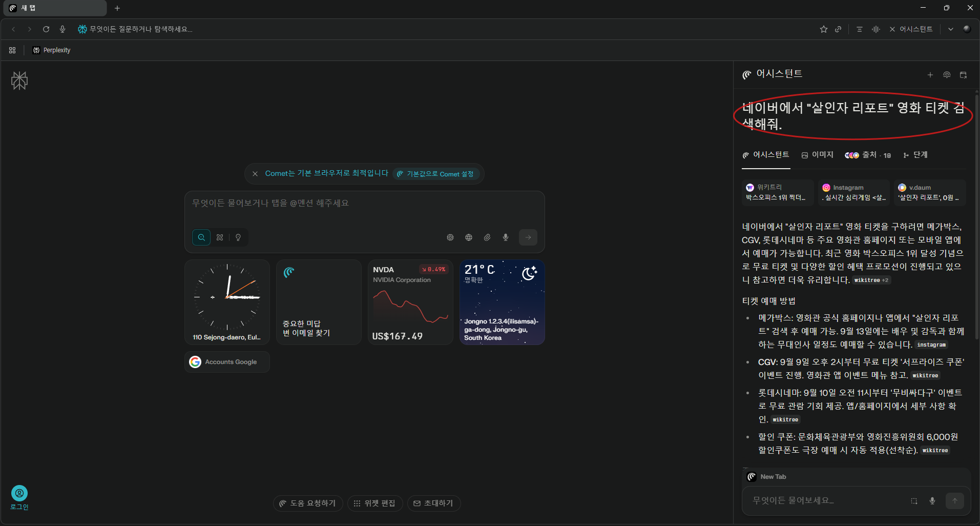Click the New Tab context chip
This screenshot has width=980, height=526.
point(767,477)
